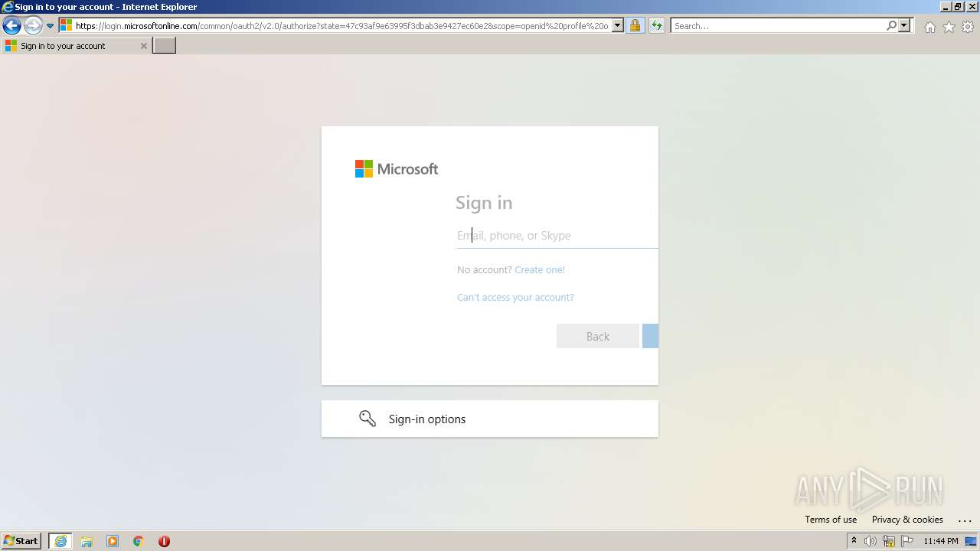This screenshot has height=551, width=980.
Task: Click the site favicon in the address bar
Action: pos(66,26)
